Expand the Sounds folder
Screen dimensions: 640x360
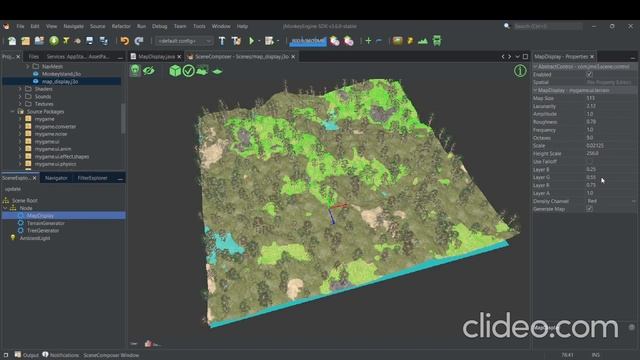[20, 97]
